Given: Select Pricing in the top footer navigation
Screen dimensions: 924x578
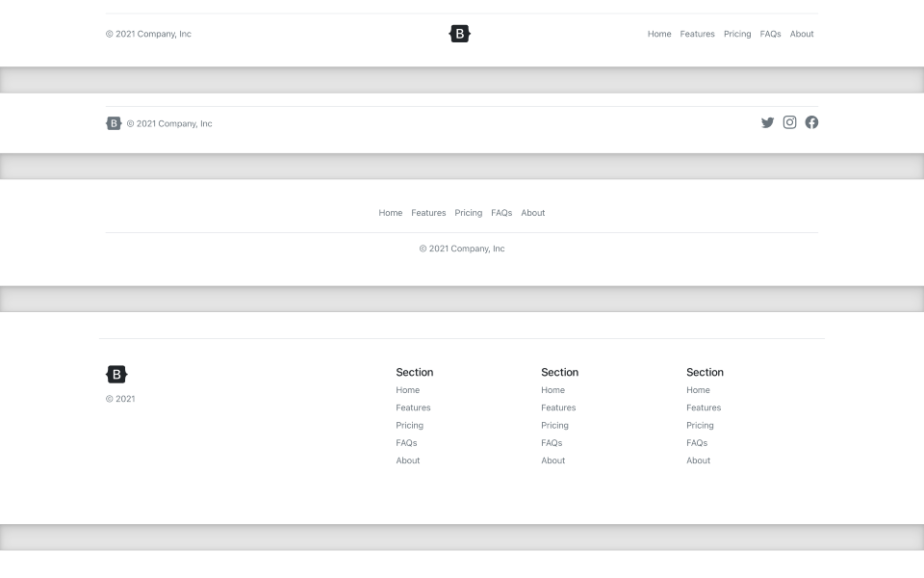Looking at the screenshot, I should point(737,34).
